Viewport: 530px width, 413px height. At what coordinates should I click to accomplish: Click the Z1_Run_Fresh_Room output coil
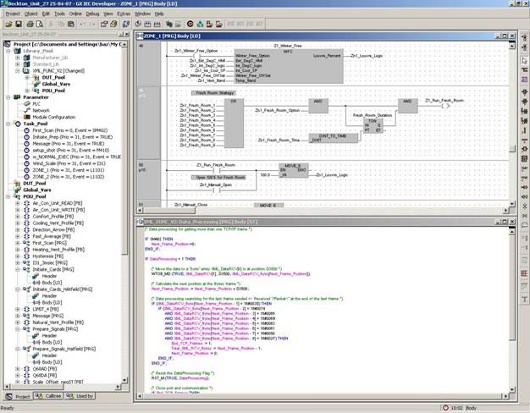[x=446, y=106]
